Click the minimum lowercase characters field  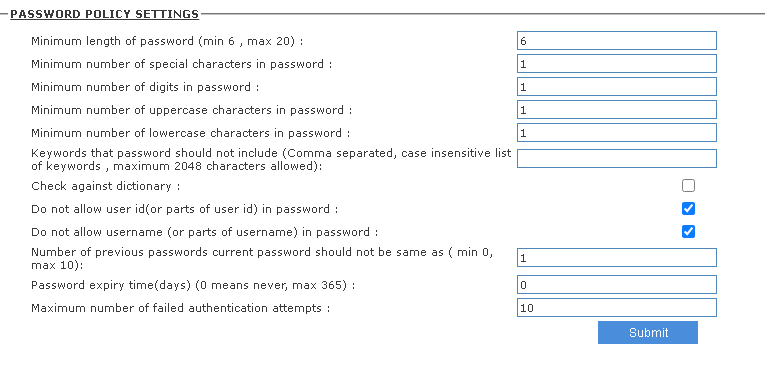click(x=617, y=132)
